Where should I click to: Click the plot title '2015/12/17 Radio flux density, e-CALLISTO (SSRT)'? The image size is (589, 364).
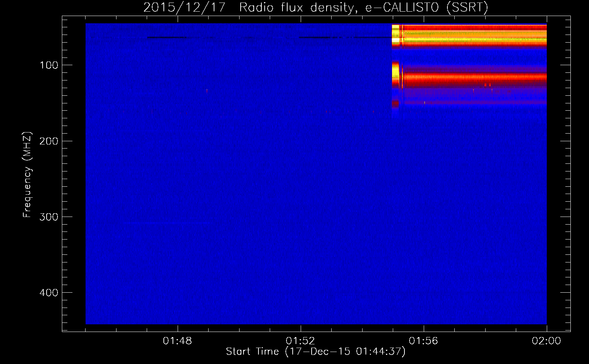point(316,8)
